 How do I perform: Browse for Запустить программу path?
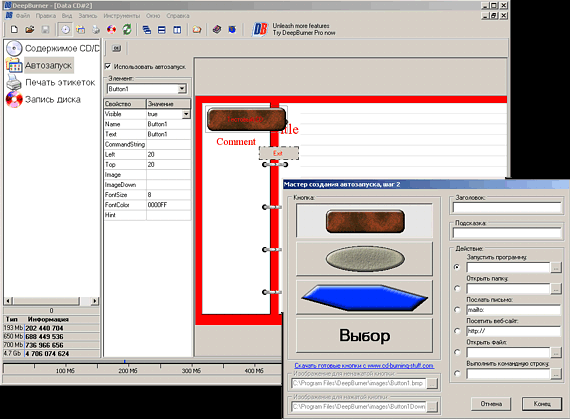(x=555, y=268)
